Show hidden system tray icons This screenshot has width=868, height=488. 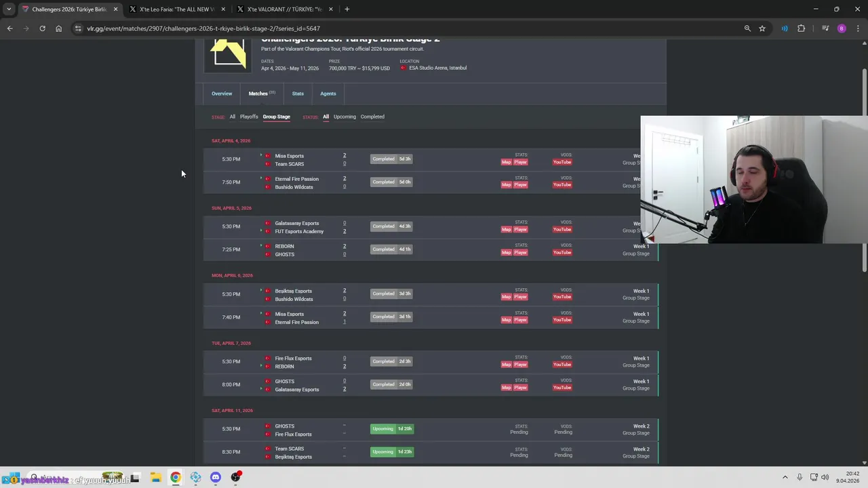click(x=785, y=477)
